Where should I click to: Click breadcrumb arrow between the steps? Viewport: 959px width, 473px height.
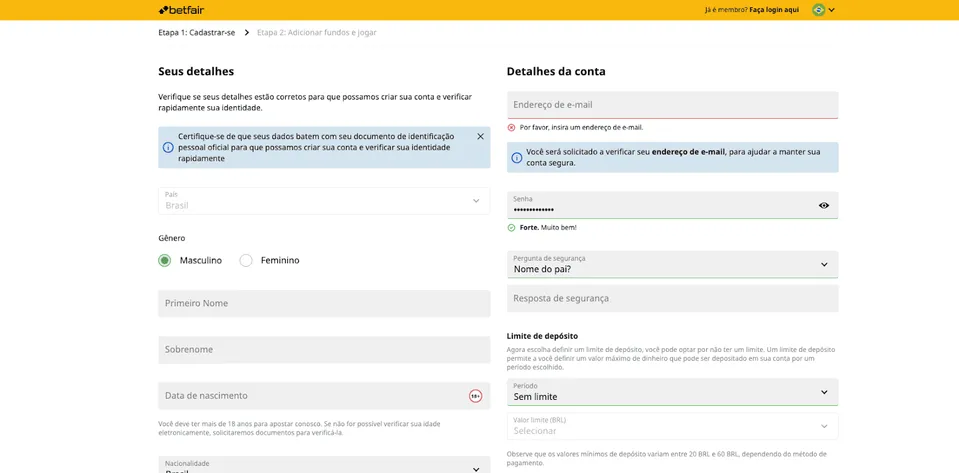[x=246, y=32]
